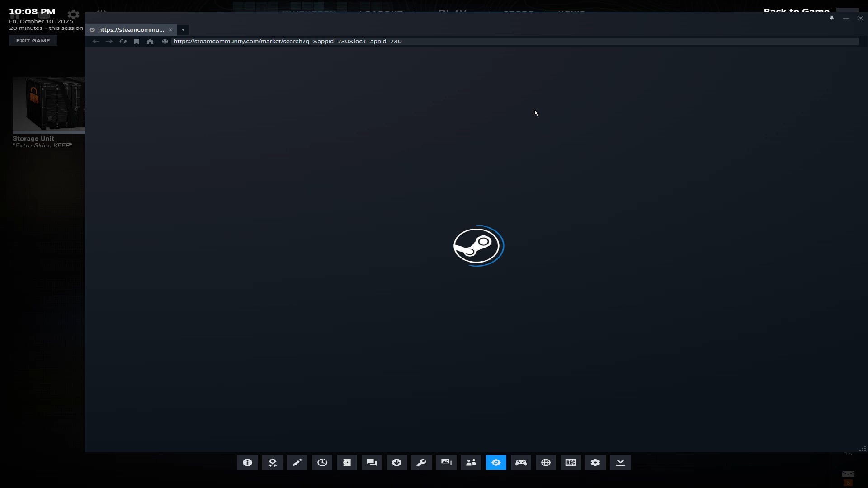Go forward in the overlay browser

(x=109, y=41)
